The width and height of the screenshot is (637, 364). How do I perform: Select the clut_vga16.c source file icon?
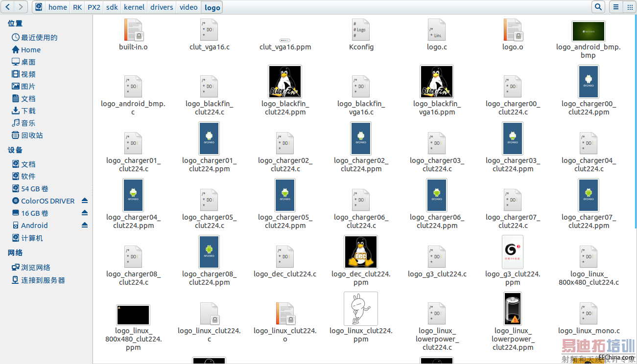tap(209, 30)
